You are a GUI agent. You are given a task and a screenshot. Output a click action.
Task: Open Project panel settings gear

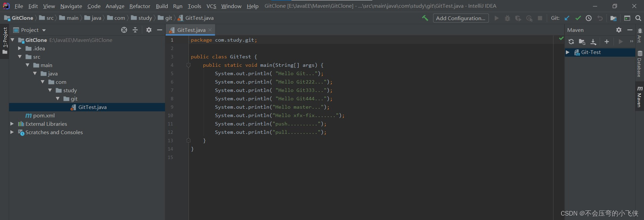point(149,30)
